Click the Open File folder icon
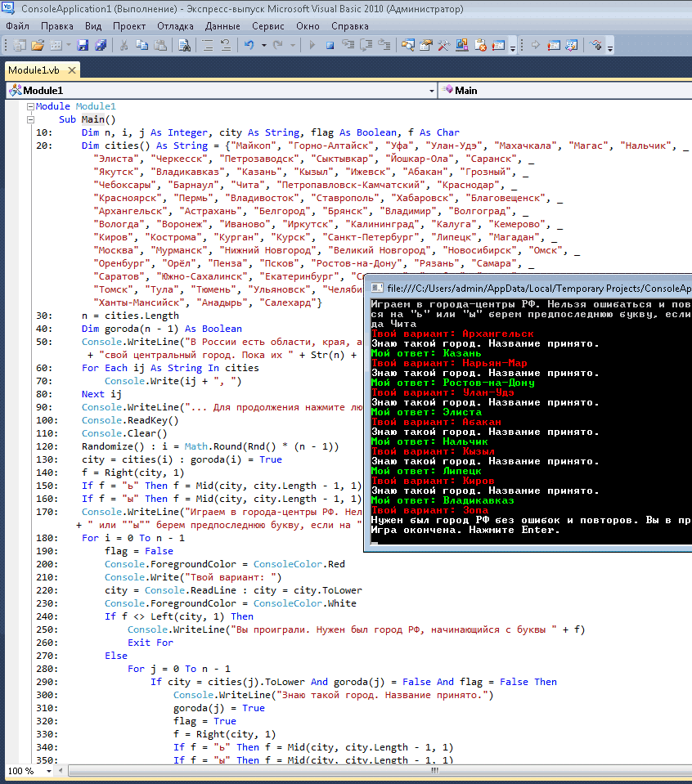The image size is (692, 784). coord(38,46)
